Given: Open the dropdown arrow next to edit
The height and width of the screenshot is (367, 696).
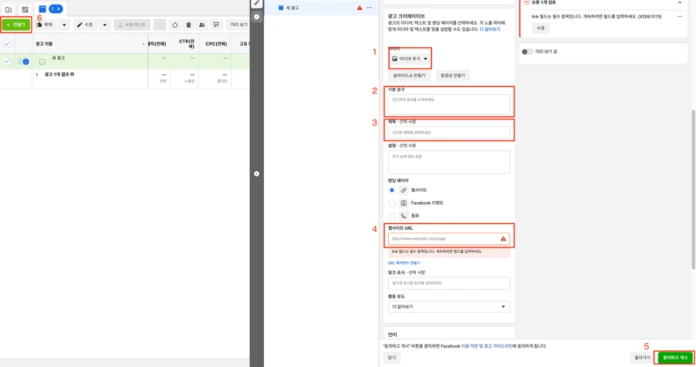Looking at the screenshot, I should [x=105, y=25].
